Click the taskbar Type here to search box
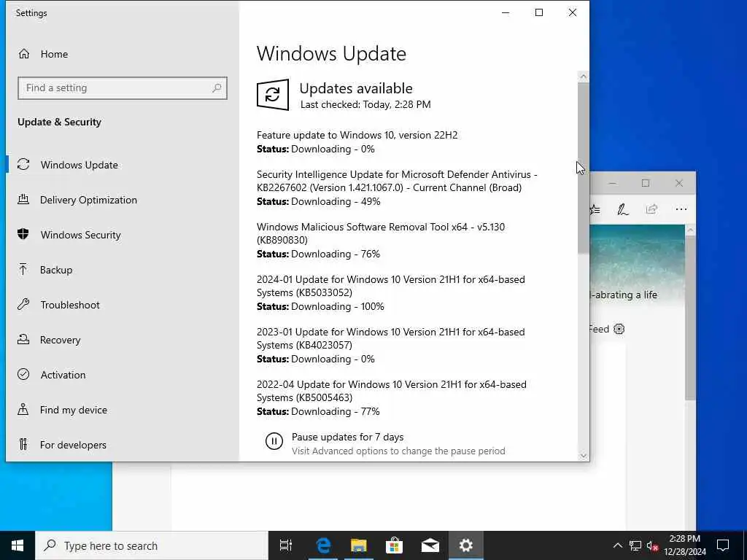 click(x=152, y=545)
